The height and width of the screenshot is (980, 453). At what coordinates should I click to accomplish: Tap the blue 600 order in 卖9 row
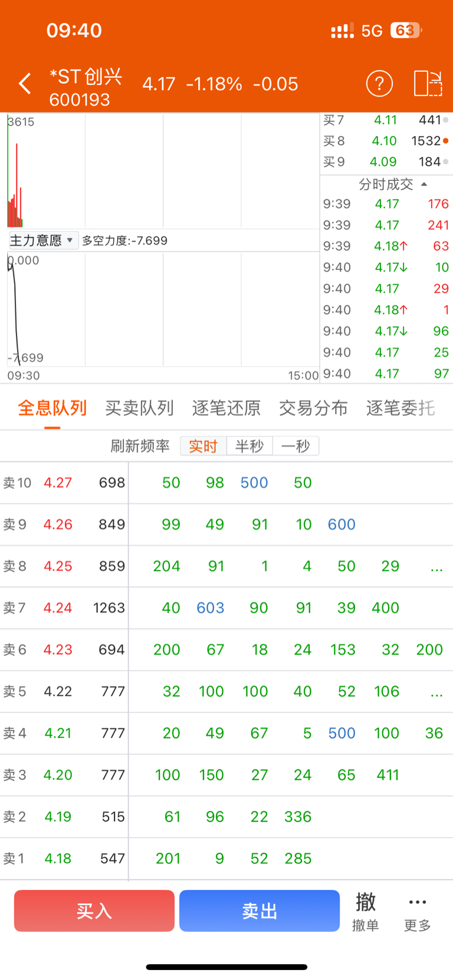pyautogui.click(x=342, y=524)
